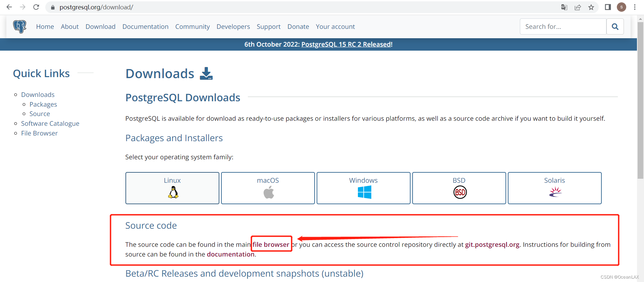Image resolution: width=644 pixels, height=282 pixels.
Task: Click the Packages and Installers heading
Action: point(174,138)
